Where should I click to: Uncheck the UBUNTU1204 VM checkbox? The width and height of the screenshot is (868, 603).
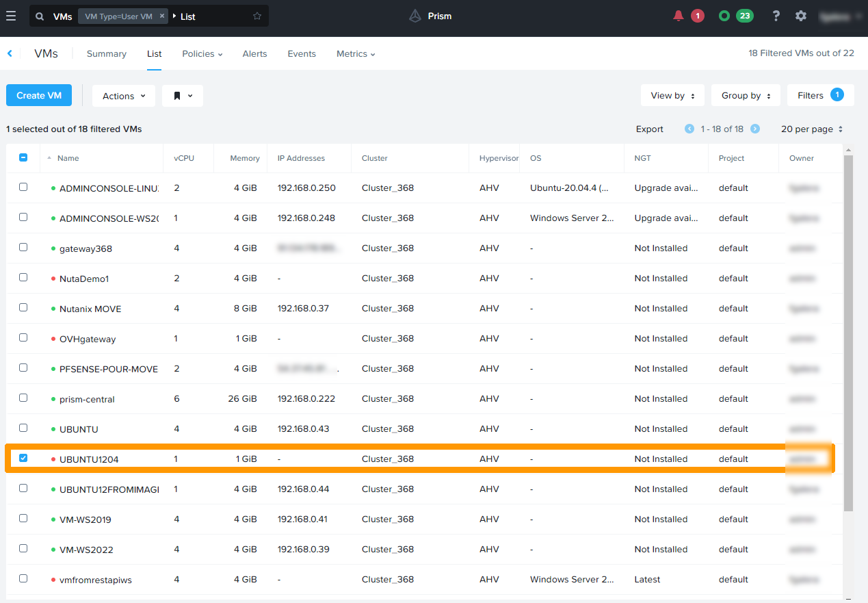tap(23, 458)
